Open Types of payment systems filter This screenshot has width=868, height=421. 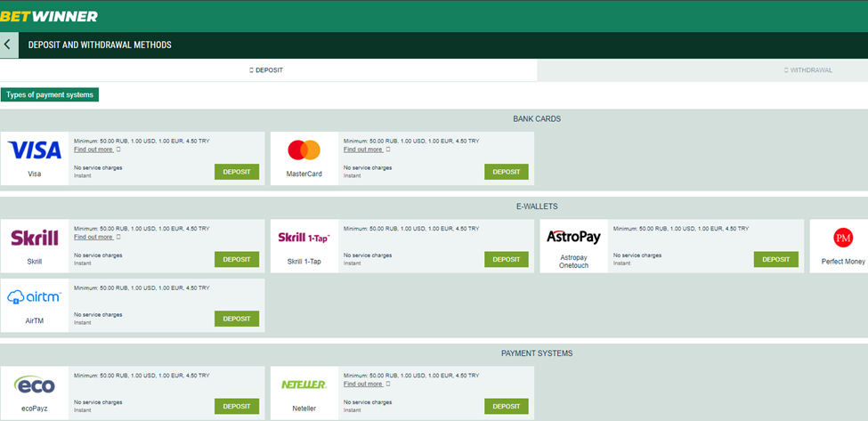(x=50, y=95)
